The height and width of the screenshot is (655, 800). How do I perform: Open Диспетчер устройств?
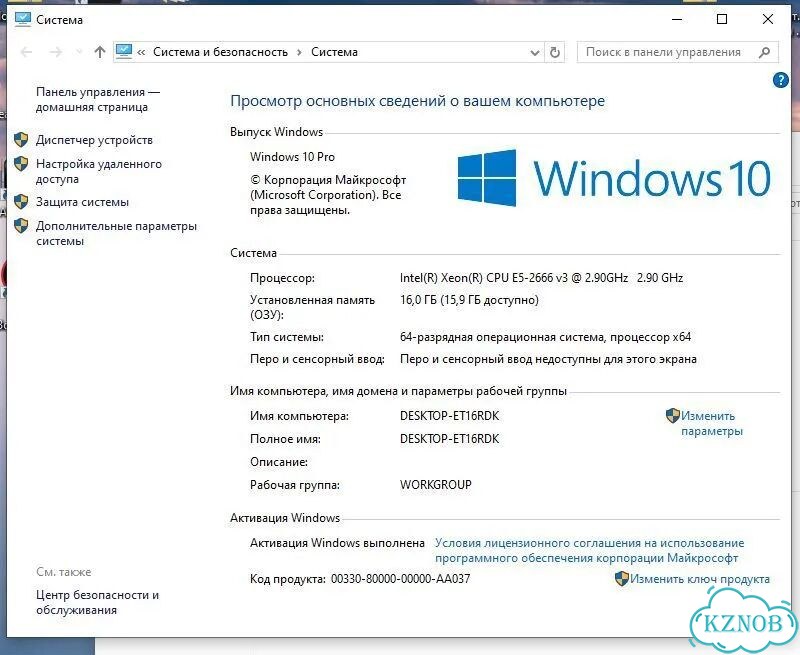click(x=94, y=140)
